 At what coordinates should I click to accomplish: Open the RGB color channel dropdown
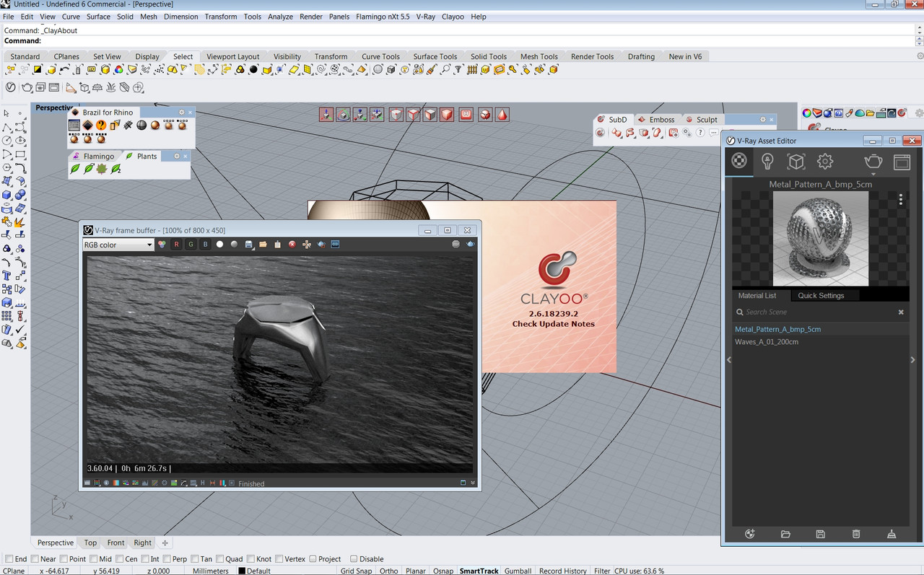(x=118, y=245)
